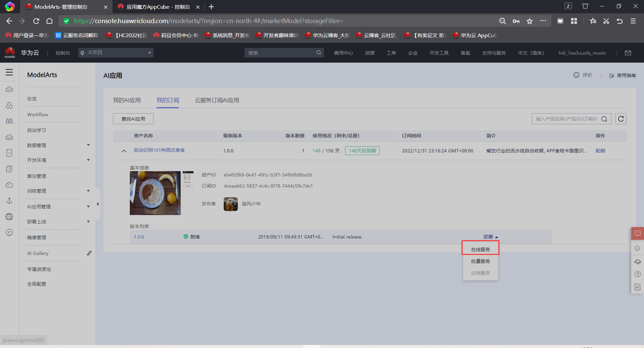Switch to the 我的订阅 tab
This screenshot has width=644, height=348.
click(168, 100)
